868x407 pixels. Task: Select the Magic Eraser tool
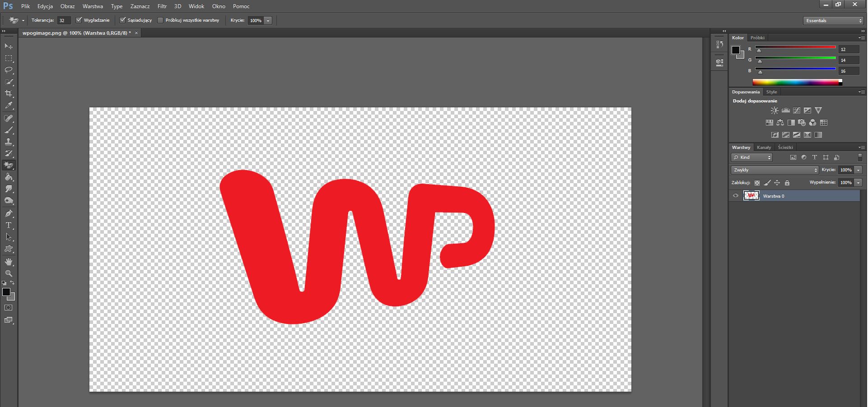click(9, 165)
